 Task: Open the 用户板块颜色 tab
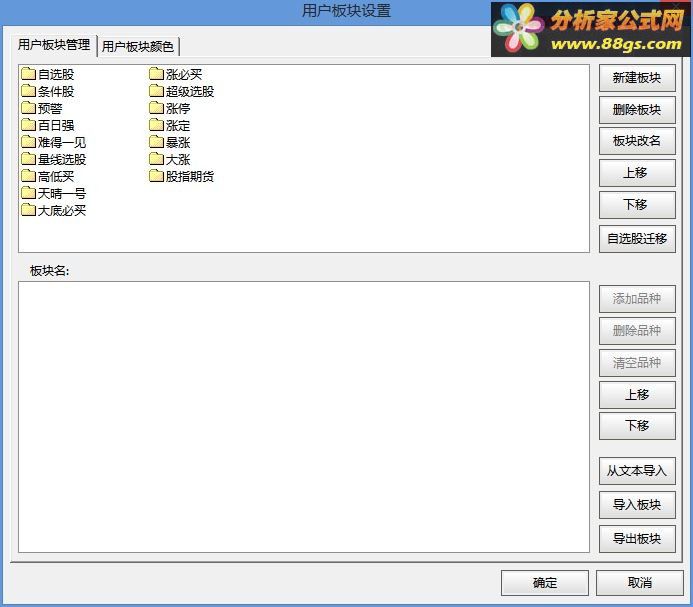coord(138,46)
